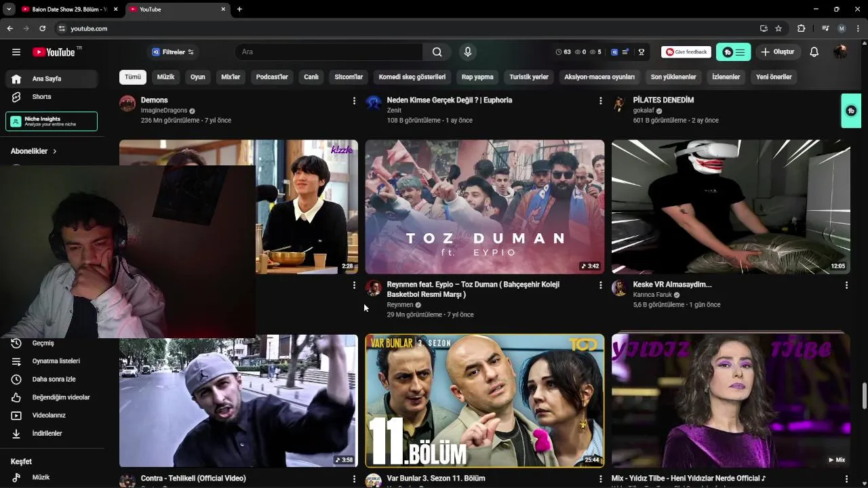868x488 pixels.
Task: Click inside the Ara search field
Action: (329, 52)
